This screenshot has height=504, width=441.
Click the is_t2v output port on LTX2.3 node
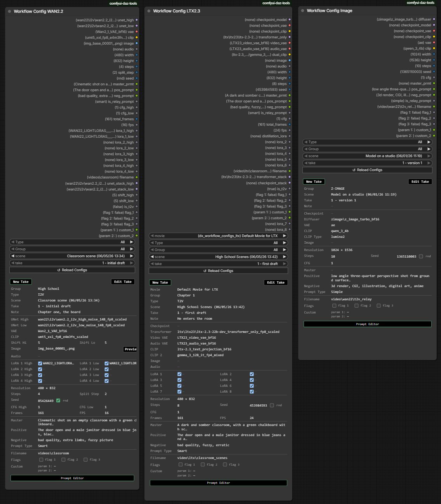[290, 189]
